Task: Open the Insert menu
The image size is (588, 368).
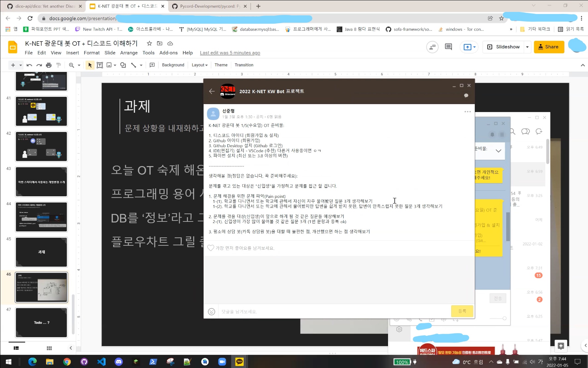Action: (72, 53)
